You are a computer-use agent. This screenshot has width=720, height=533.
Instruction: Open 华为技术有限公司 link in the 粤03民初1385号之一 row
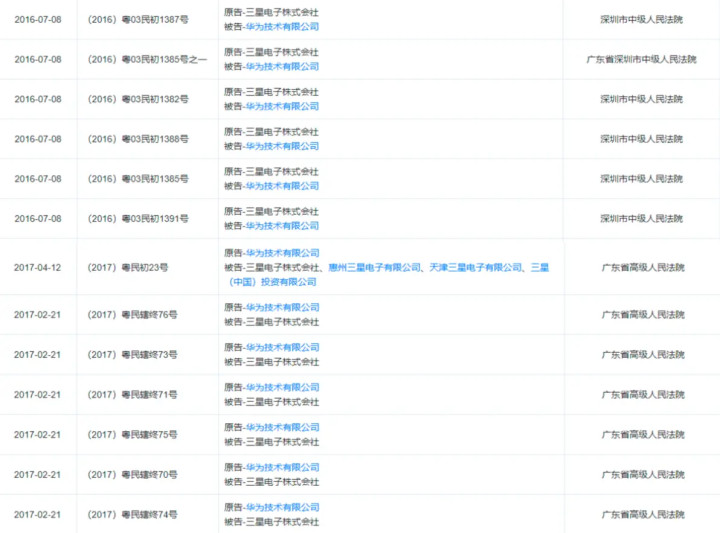pyautogui.click(x=282, y=67)
